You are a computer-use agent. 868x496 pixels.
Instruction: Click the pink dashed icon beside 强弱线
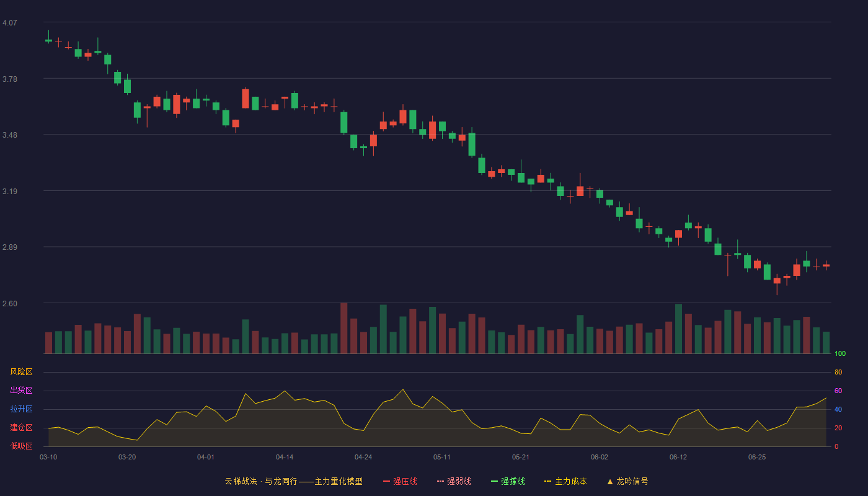point(440,481)
